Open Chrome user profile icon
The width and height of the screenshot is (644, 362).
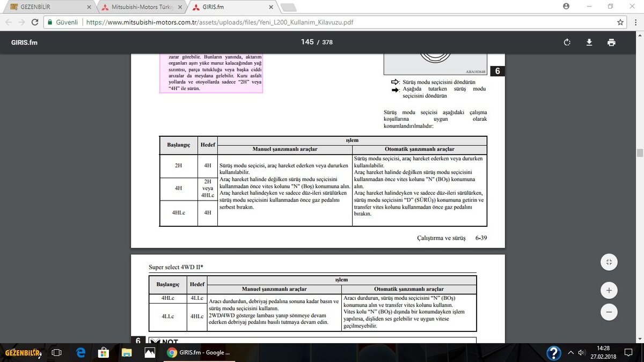[x=566, y=6]
